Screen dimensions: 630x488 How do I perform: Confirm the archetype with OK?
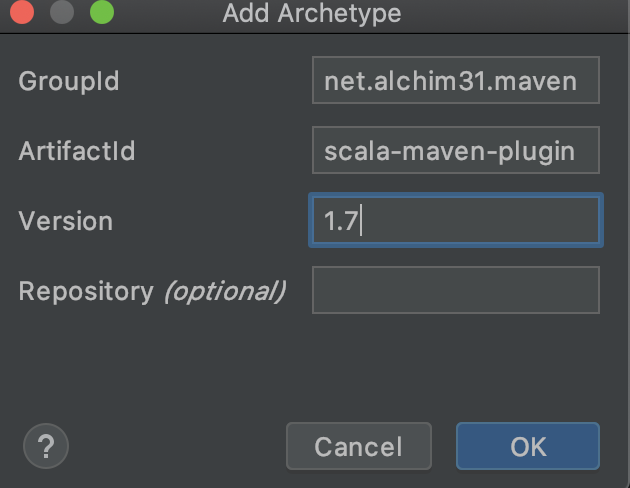tap(528, 446)
